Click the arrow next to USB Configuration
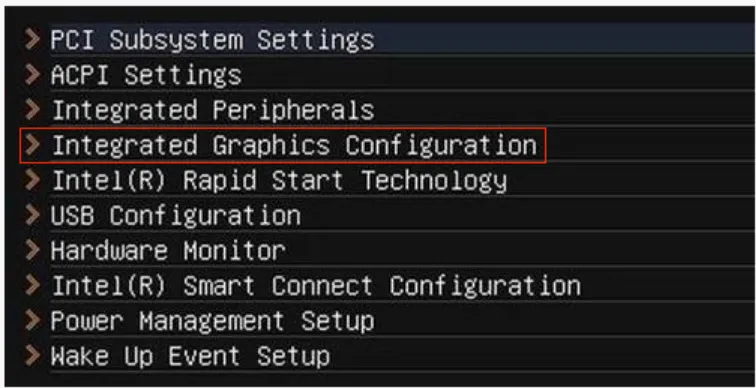The width and height of the screenshot is (756, 388). [x=33, y=215]
